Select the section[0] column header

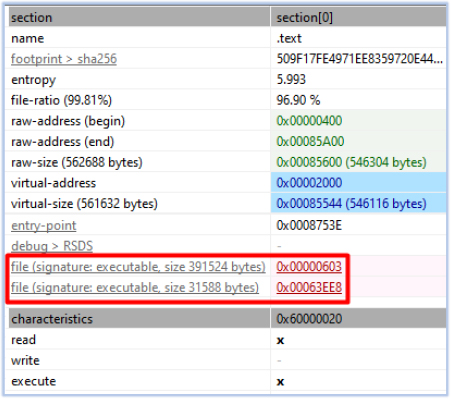point(358,17)
